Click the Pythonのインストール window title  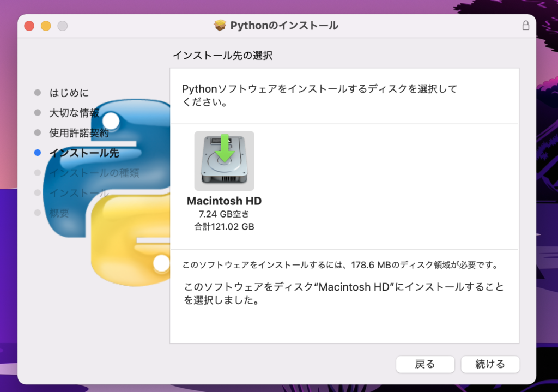coord(284,25)
